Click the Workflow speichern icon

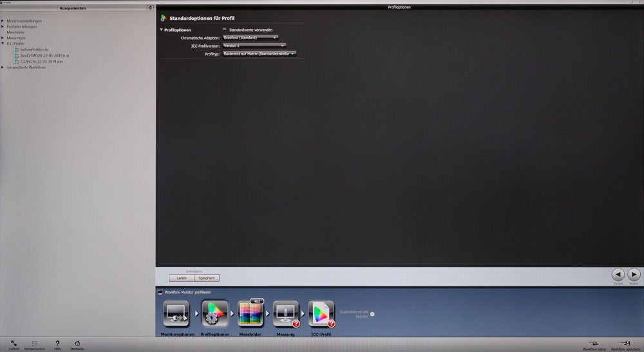click(x=625, y=344)
